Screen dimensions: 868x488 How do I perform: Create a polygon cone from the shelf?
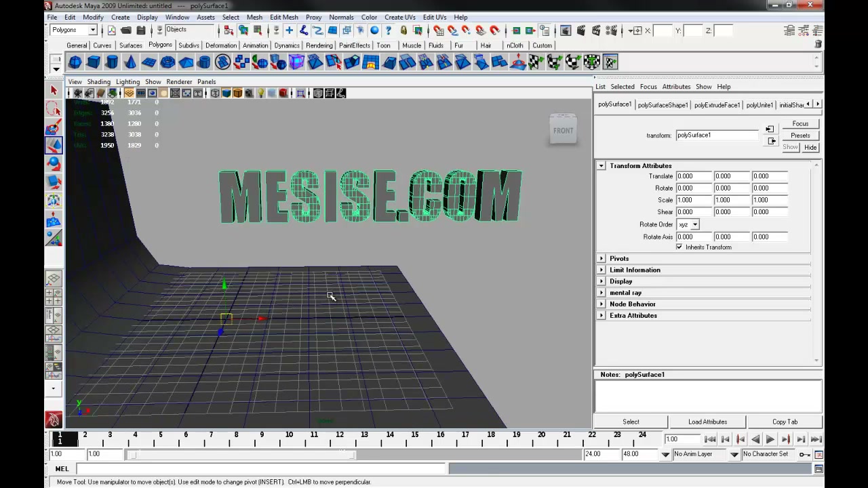pyautogui.click(x=130, y=62)
